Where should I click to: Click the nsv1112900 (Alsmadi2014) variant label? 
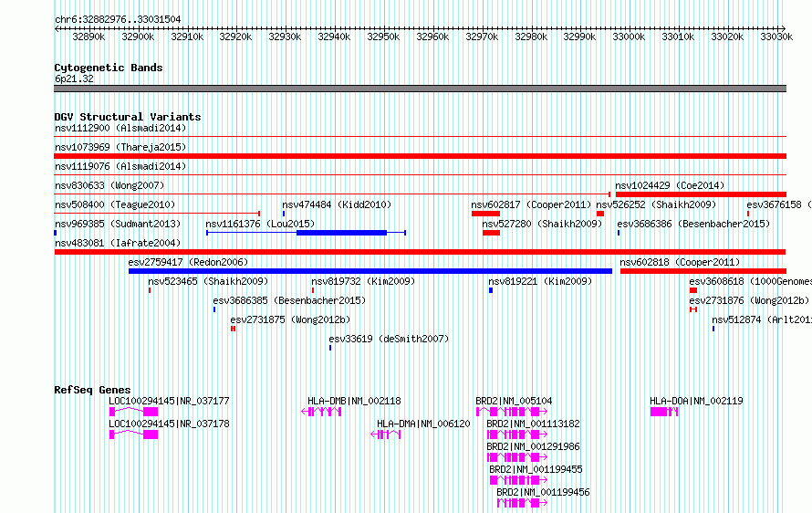(x=120, y=128)
